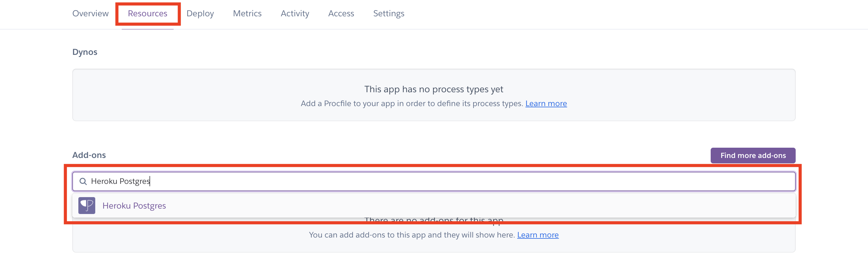868x258 pixels.
Task: Click the "You can add add-ons" text
Action: tap(411, 235)
